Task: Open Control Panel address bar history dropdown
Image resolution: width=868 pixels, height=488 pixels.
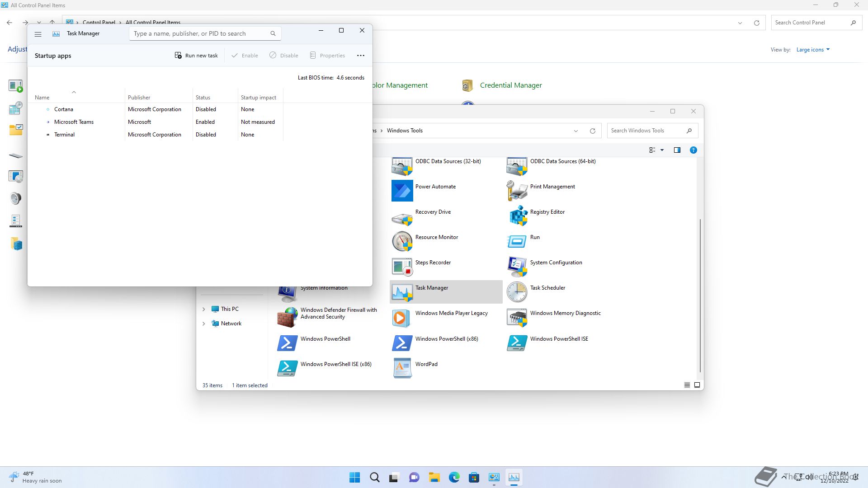Action: pos(740,23)
